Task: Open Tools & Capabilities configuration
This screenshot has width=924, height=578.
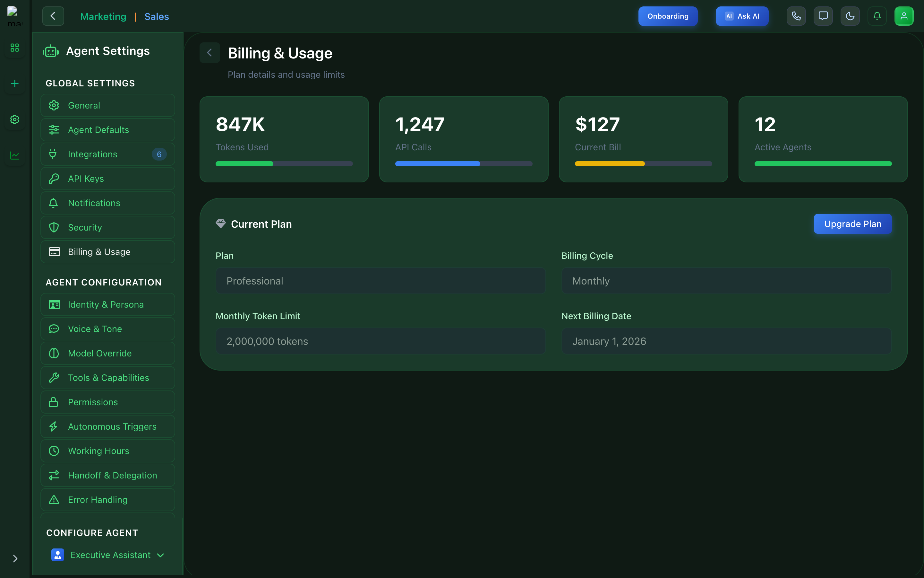Action: [x=108, y=378]
